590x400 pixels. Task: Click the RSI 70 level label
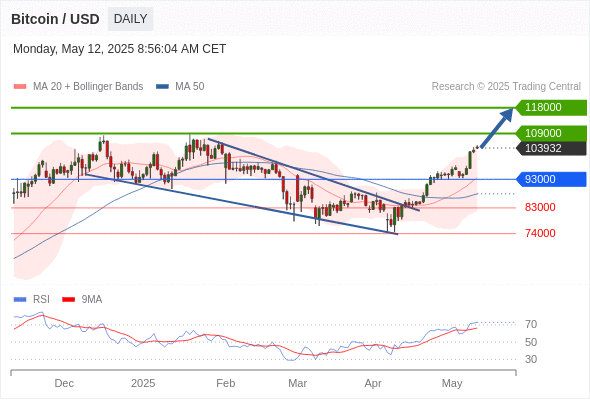coord(531,324)
